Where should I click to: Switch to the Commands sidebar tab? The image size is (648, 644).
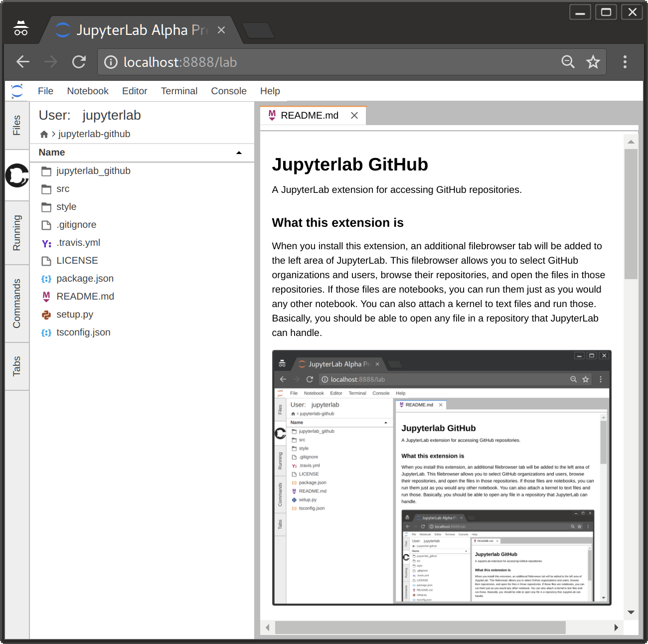(x=17, y=304)
